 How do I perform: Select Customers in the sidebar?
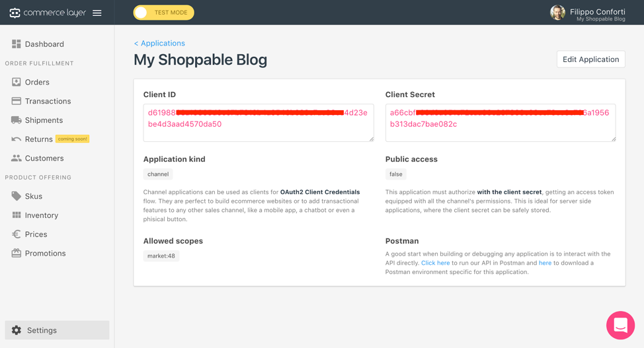coord(44,158)
